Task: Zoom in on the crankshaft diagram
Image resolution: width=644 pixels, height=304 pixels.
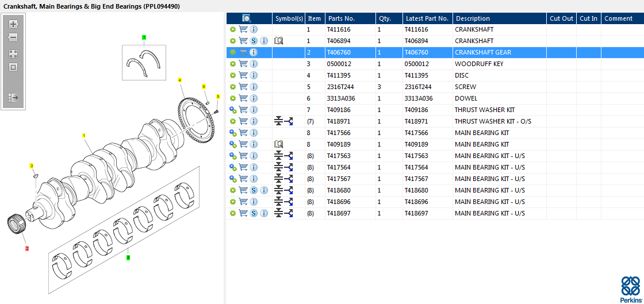Action: pyautogui.click(x=13, y=24)
